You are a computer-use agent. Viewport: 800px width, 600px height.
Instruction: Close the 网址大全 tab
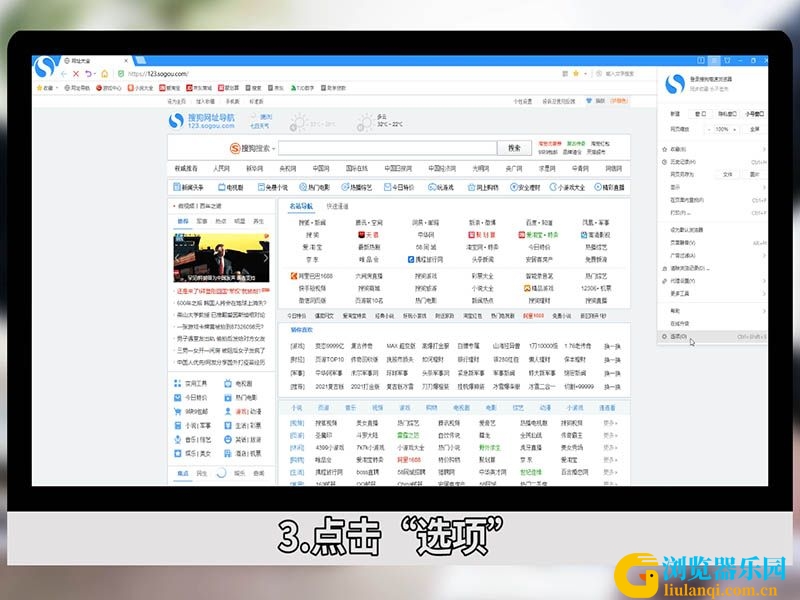click(127, 61)
